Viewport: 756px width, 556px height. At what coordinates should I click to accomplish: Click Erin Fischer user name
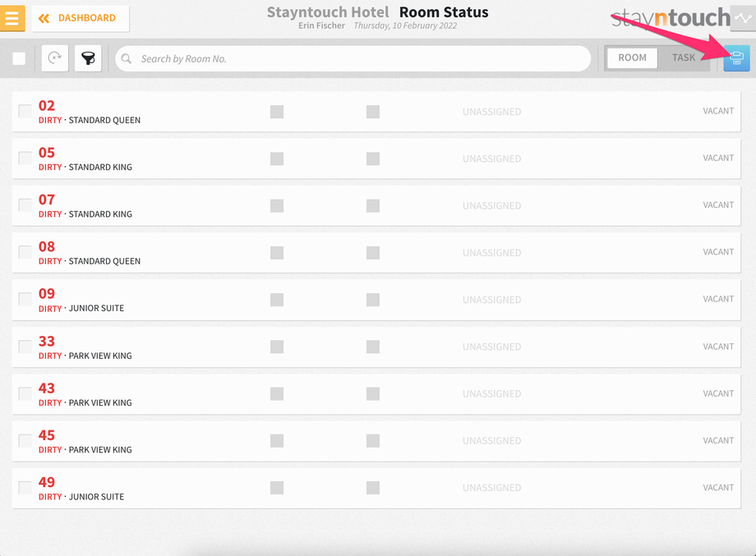pyautogui.click(x=321, y=25)
